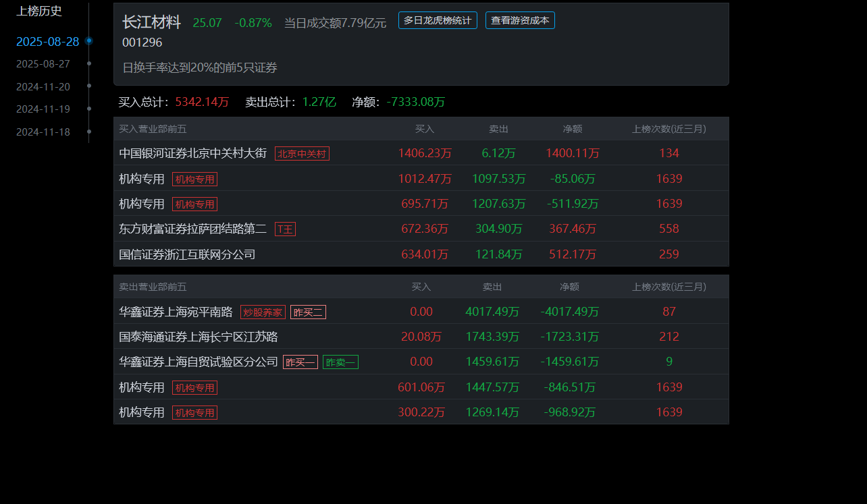Click the sell value 4017.49万
The image size is (867, 504).
[492, 312]
